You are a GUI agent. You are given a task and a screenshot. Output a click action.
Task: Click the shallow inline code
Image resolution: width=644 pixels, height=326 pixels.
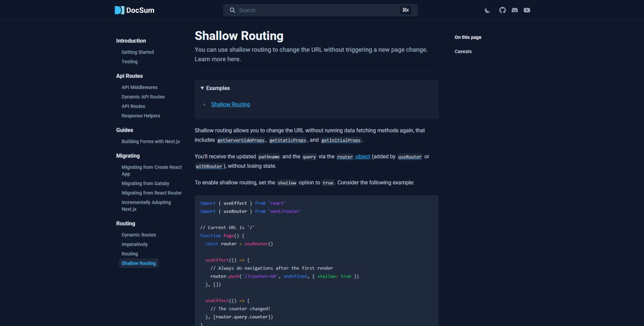pos(287,183)
